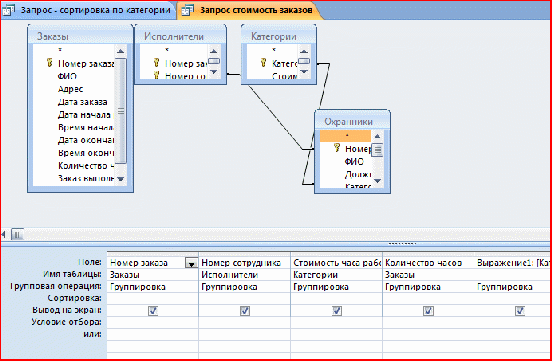553x362 pixels.
Task: Click the second key icon in the Исполнители table
Action: click(157, 75)
